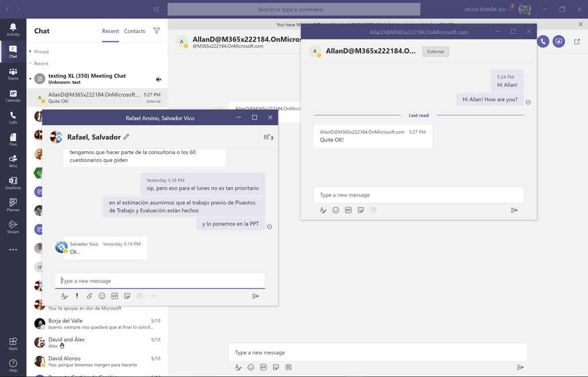
Task: Open Planner app in sidebar
Action: pyautogui.click(x=13, y=205)
